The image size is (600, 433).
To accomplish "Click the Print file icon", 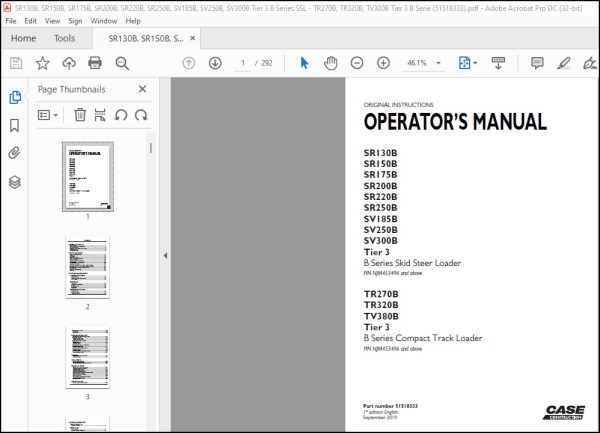I will pos(95,63).
